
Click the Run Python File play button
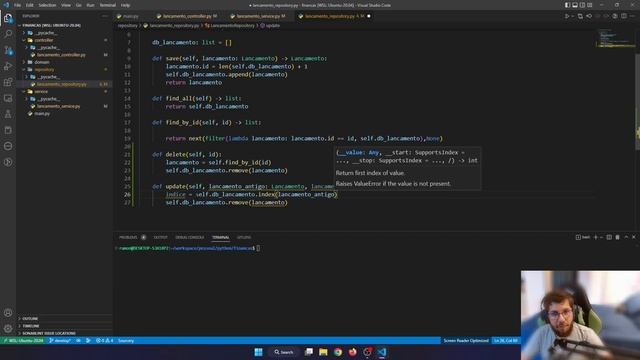567,16
